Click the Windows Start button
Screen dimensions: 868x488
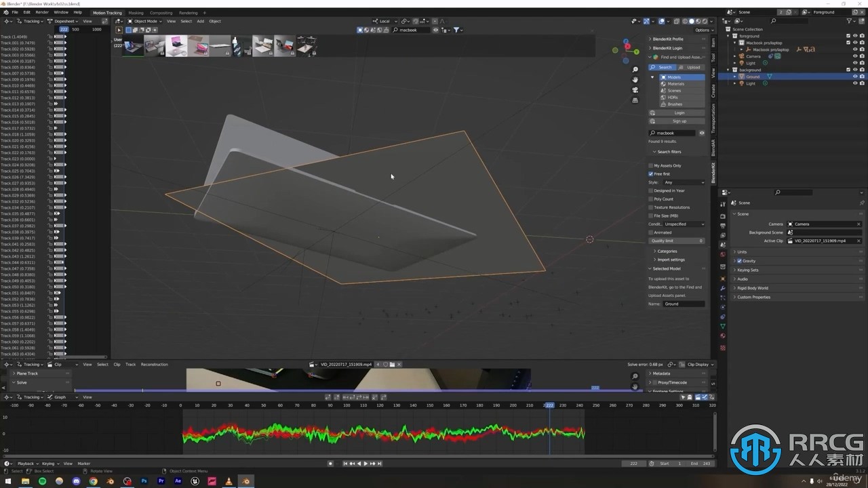8,481
